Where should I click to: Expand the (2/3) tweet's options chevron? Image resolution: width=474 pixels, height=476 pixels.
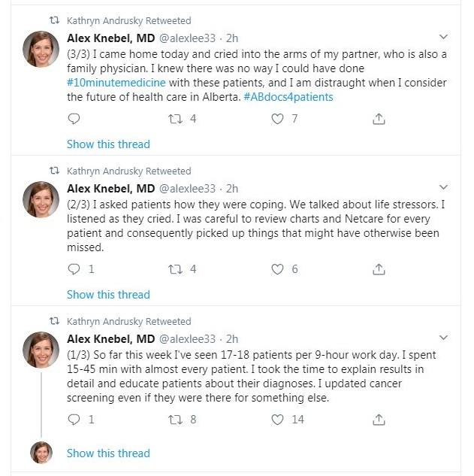(x=443, y=187)
